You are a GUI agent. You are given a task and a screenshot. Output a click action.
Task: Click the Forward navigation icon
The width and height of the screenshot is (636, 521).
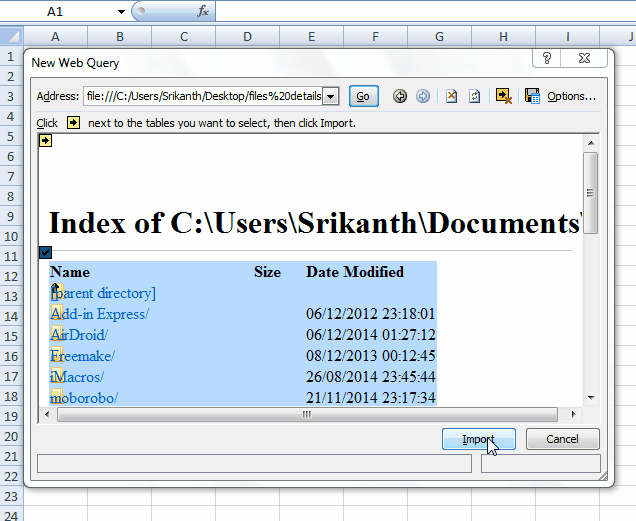[423, 96]
